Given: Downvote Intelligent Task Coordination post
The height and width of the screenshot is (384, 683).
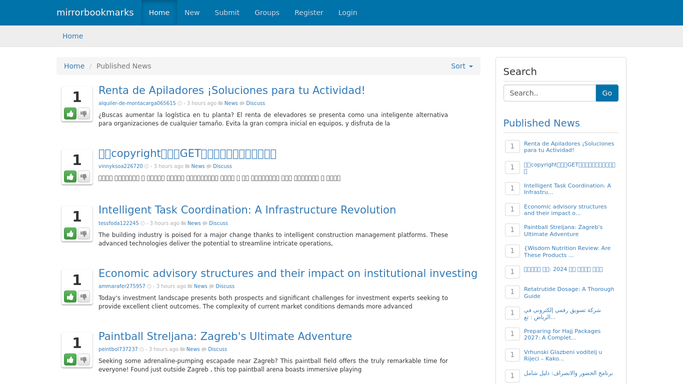Looking at the screenshot, I should coord(84,233).
